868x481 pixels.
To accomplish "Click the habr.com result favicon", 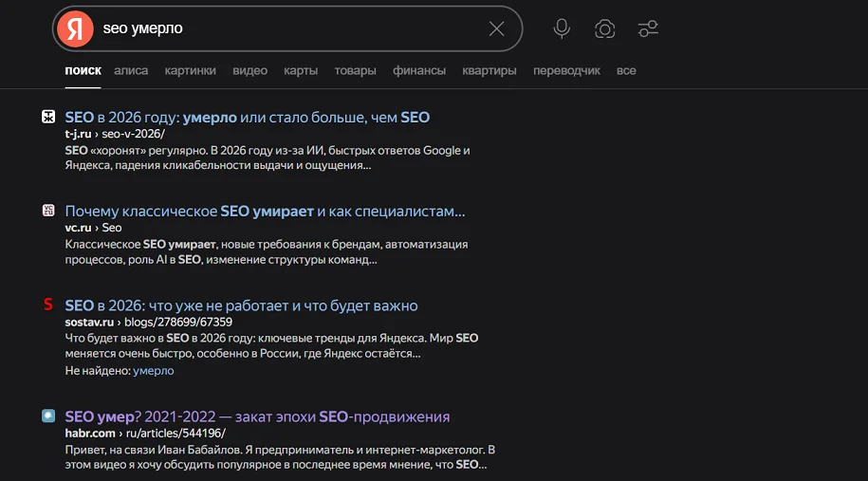I will click(48, 416).
